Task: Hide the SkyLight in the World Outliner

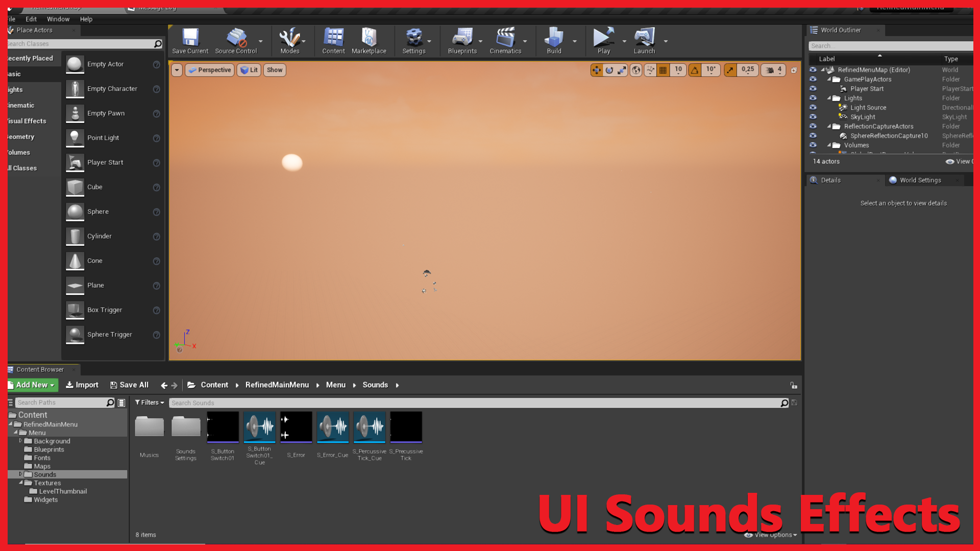Action: coord(813,117)
